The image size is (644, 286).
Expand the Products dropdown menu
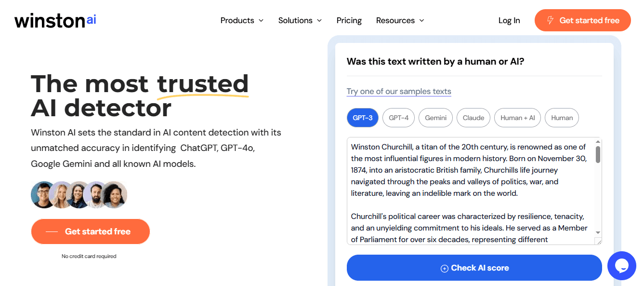coord(242,20)
